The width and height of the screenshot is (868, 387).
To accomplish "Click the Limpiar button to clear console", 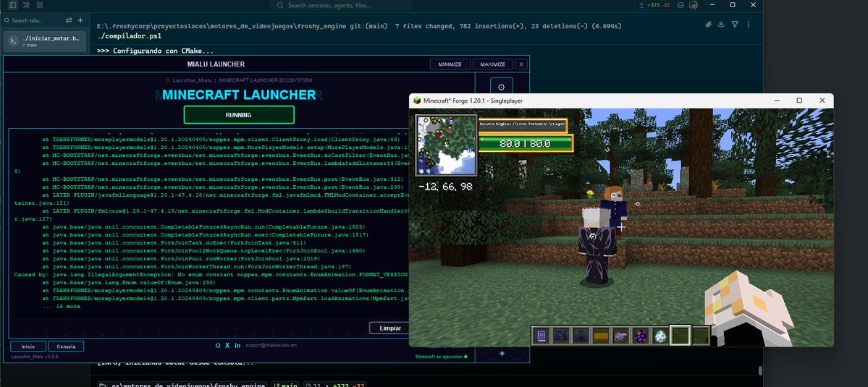I will click(390, 328).
